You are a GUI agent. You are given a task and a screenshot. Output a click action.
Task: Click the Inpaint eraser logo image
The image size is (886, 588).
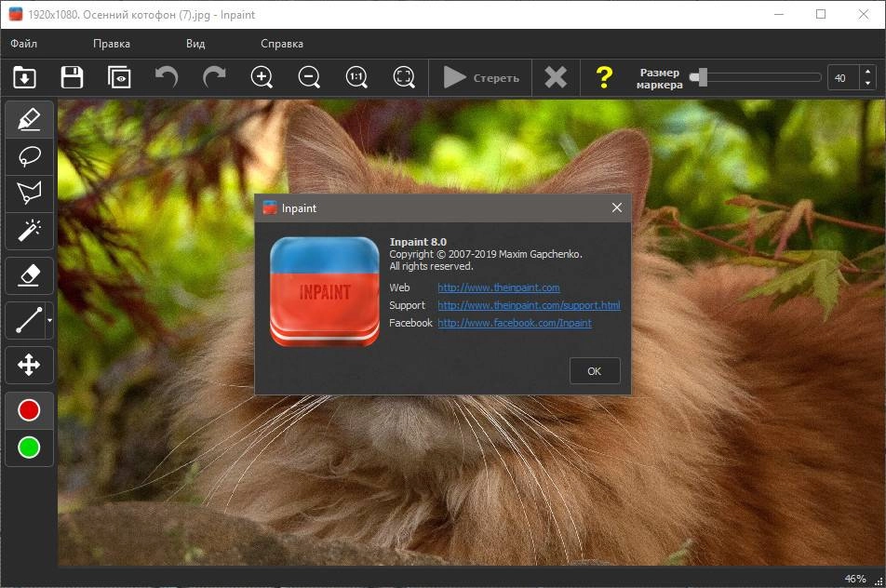(324, 291)
